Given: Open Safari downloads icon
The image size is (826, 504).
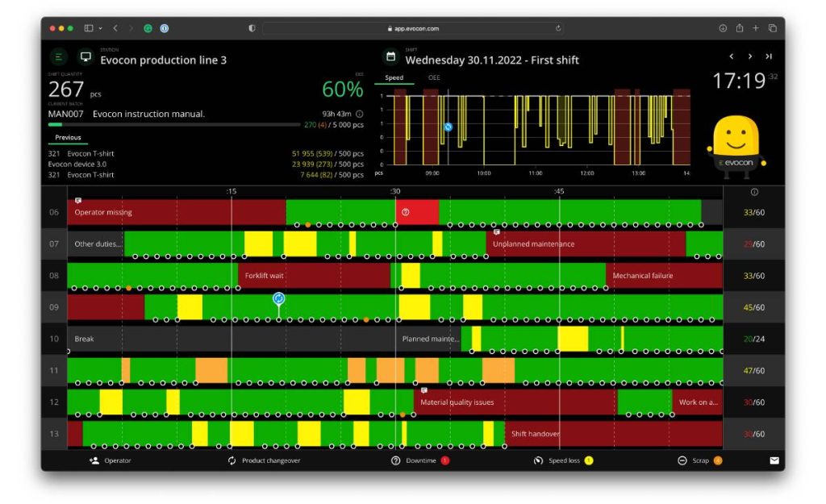Looking at the screenshot, I should (x=723, y=28).
